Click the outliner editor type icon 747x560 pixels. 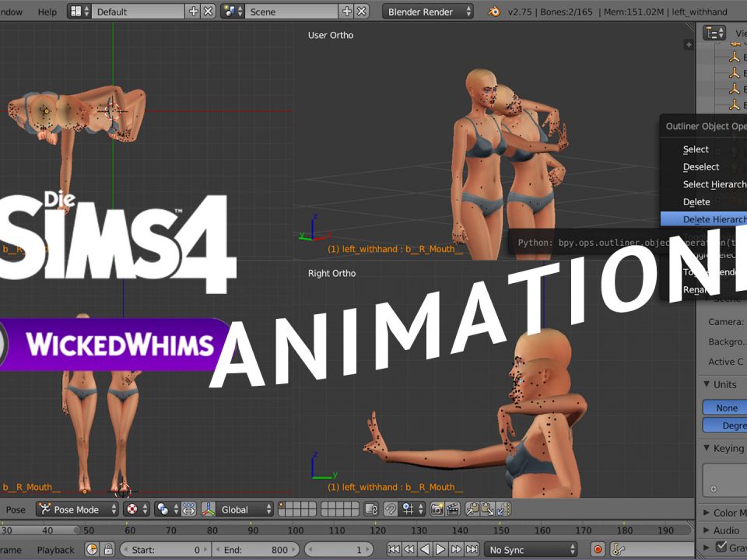(714, 33)
